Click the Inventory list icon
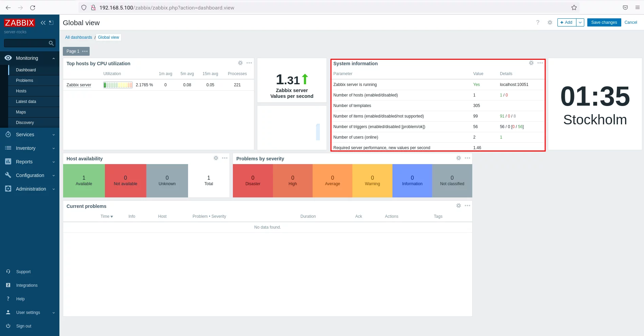 click(x=8, y=148)
